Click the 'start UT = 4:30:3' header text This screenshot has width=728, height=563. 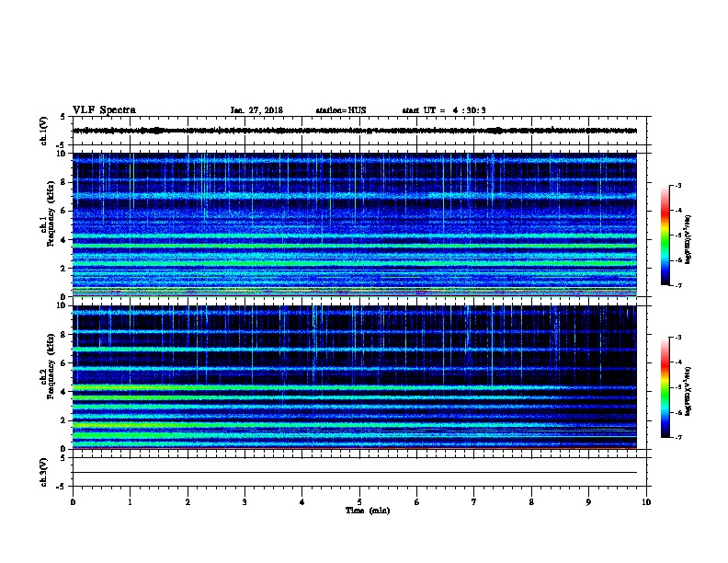click(x=444, y=110)
